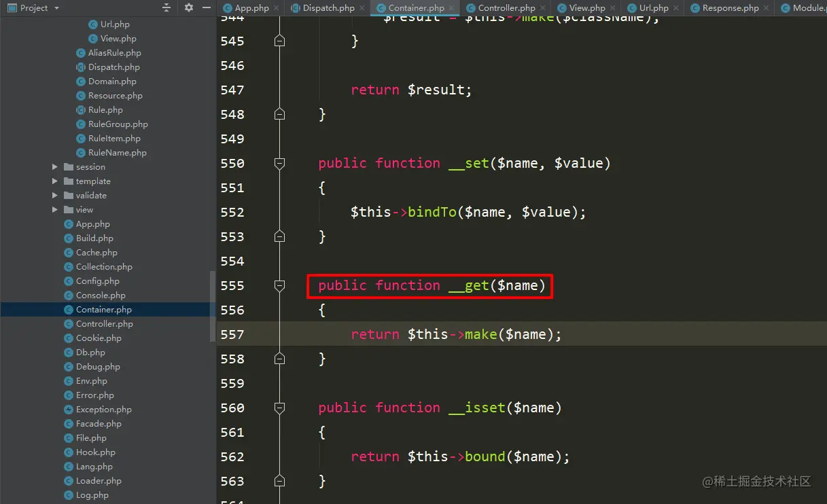This screenshot has height=504, width=827.
Task: Click the bindTo method call on line 552
Action: tap(432, 212)
